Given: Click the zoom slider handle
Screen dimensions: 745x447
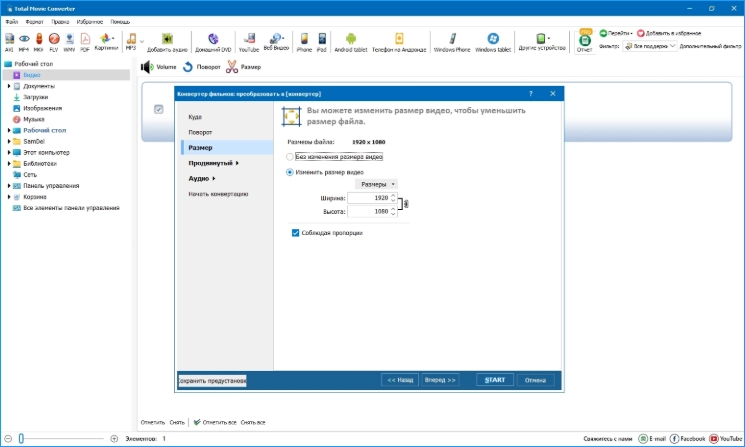Looking at the screenshot, I should pos(21,438).
